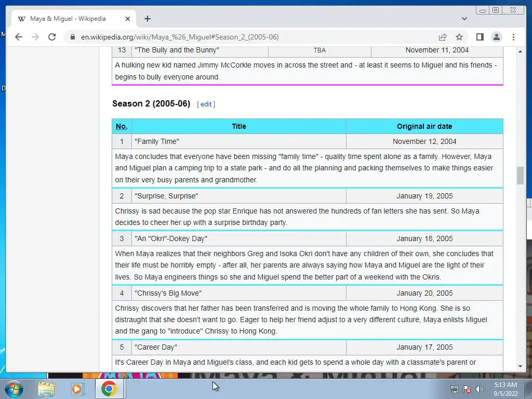Select "The Bully and the Bunny" title
Image resolution: width=532 pixels, height=399 pixels.
pyautogui.click(x=177, y=50)
